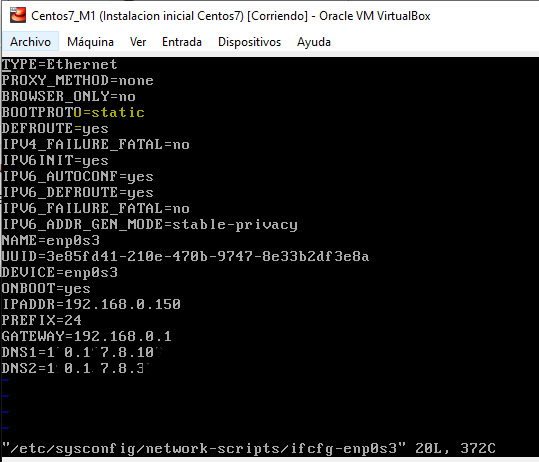Click the VirtualBox app icon in title bar
The image size is (539, 462).
[18, 15]
